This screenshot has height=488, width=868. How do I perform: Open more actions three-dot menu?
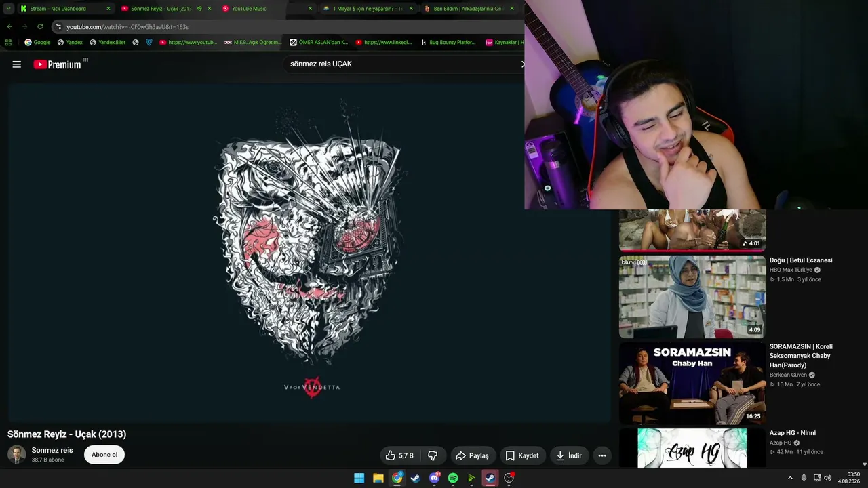[602, 455]
